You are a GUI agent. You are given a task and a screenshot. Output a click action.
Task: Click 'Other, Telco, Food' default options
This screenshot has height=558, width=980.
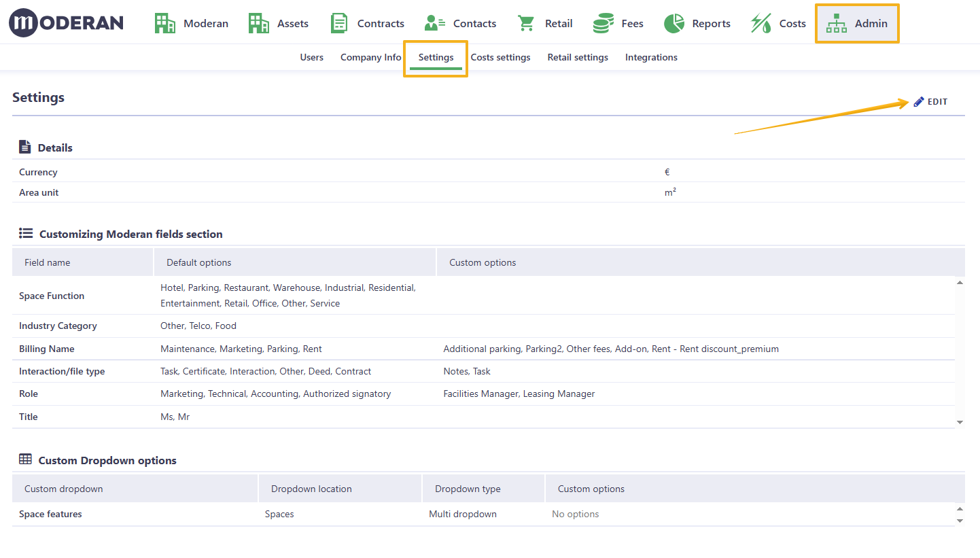[198, 326]
